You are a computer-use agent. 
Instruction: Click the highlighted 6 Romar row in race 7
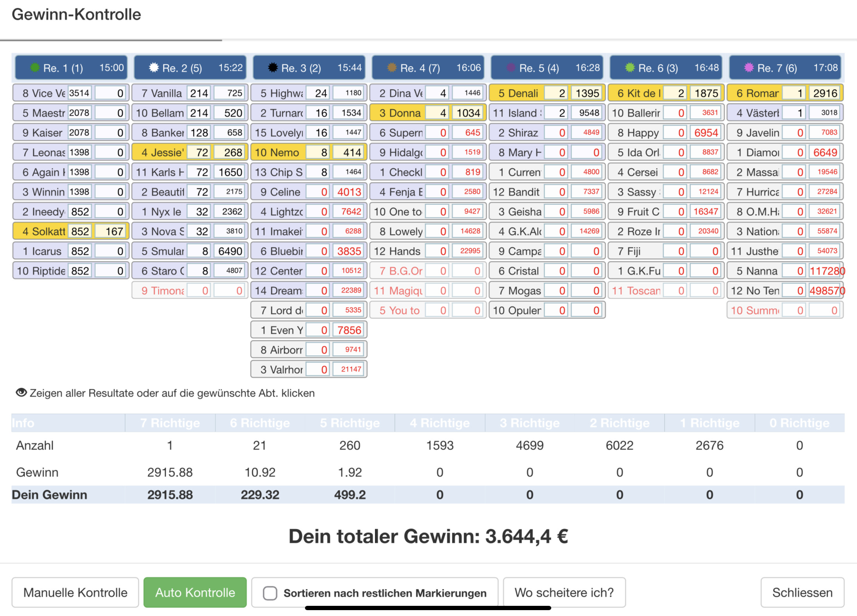click(785, 93)
